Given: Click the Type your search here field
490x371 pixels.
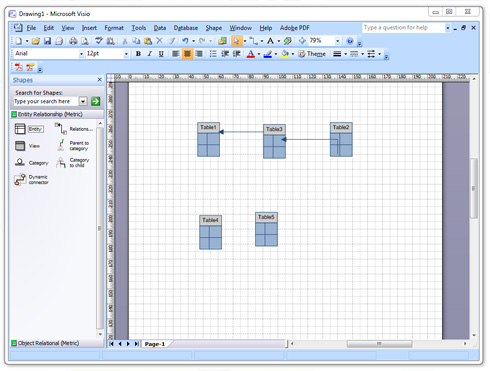Looking at the screenshot, I should [46, 101].
